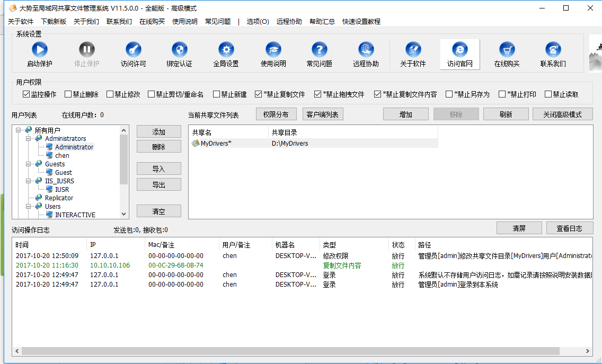
Task: Enable the 禁止修改 checkbox
Action: (110, 94)
